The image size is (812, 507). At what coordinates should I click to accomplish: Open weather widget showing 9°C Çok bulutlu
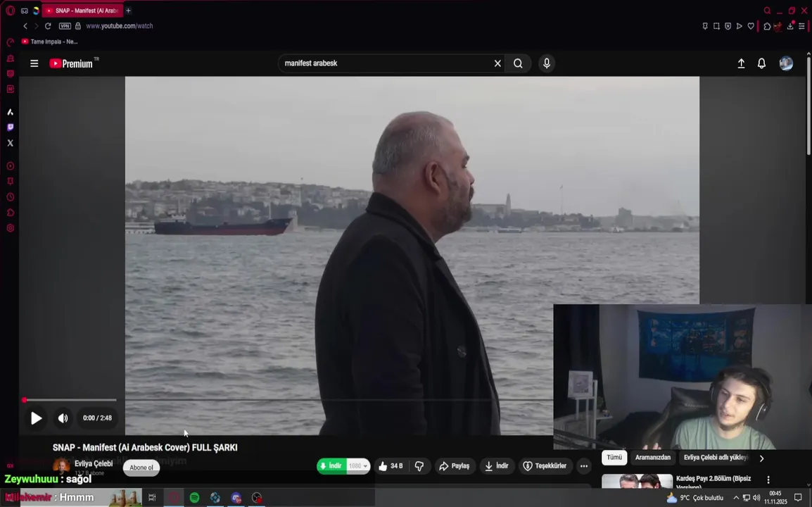pyautogui.click(x=695, y=498)
